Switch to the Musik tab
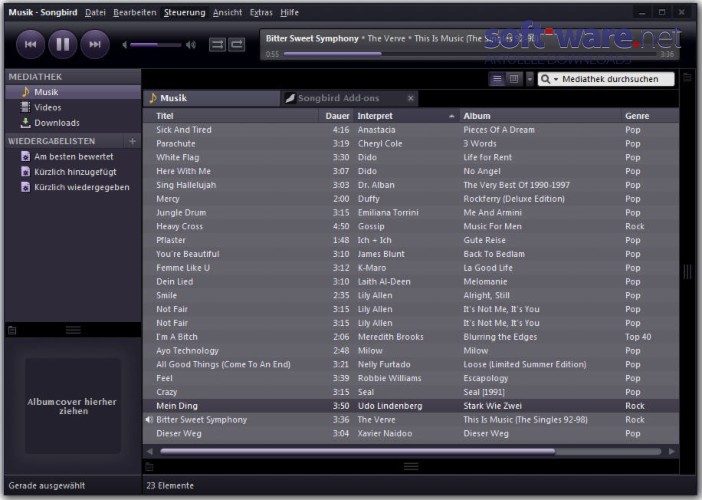The width and height of the screenshot is (702, 500). pos(211,98)
